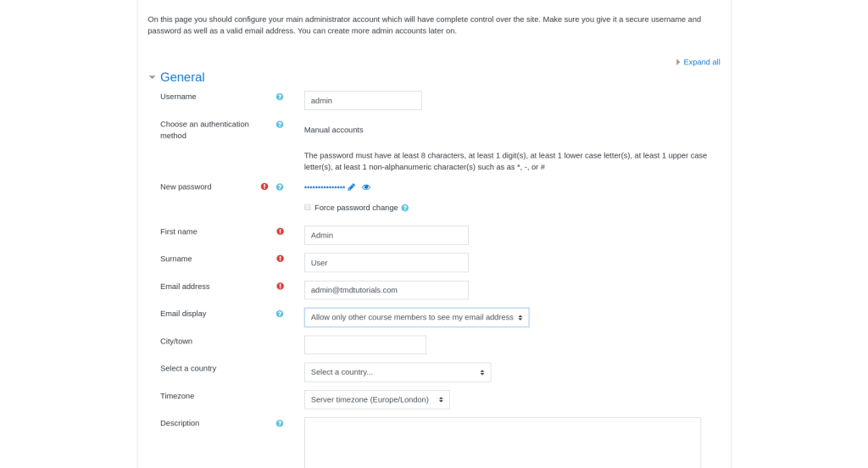Click into the Username field

[x=363, y=100]
